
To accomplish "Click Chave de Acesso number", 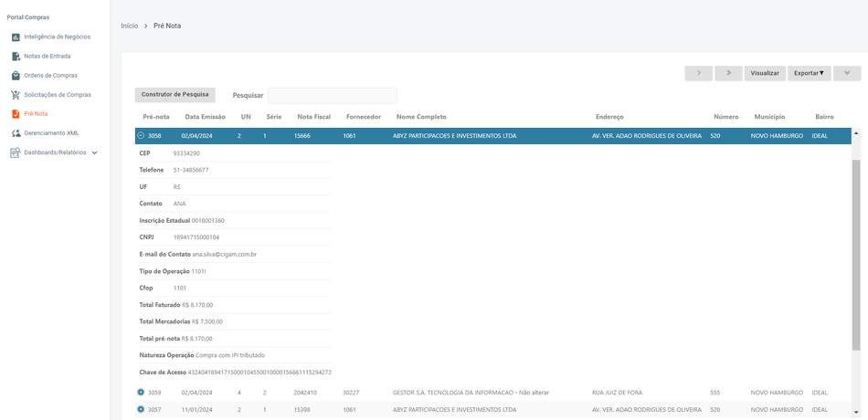I will (259, 372).
